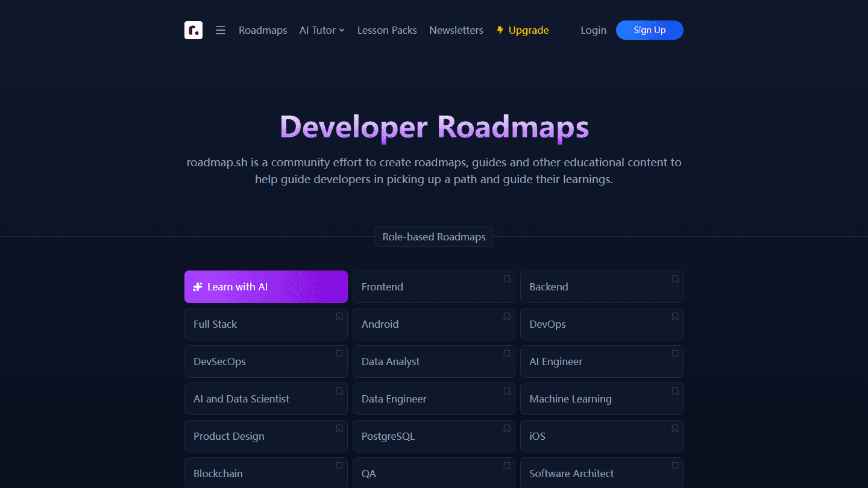Toggle bookmark on Data Engineer card
868x488 pixels.
507,391
